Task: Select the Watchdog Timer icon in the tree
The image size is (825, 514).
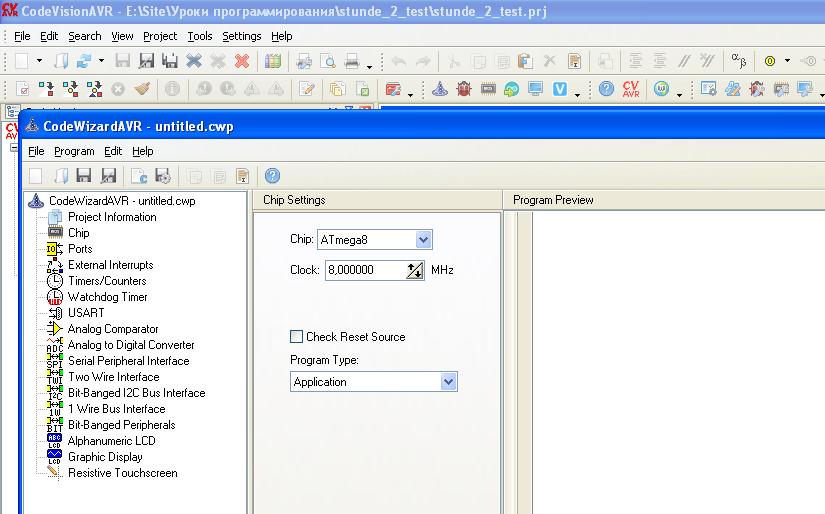Action: click(x=55, y=297)
